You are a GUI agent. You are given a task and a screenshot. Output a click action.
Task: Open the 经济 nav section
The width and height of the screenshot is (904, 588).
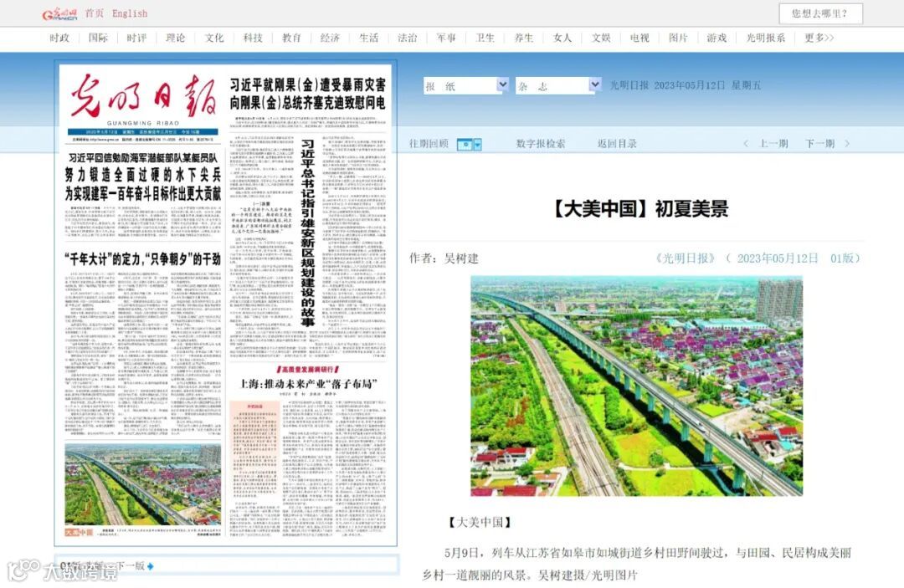coord(330,38)
